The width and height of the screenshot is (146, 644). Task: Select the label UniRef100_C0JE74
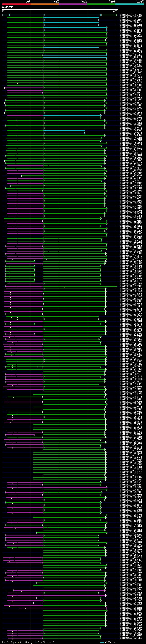(131, 133)
